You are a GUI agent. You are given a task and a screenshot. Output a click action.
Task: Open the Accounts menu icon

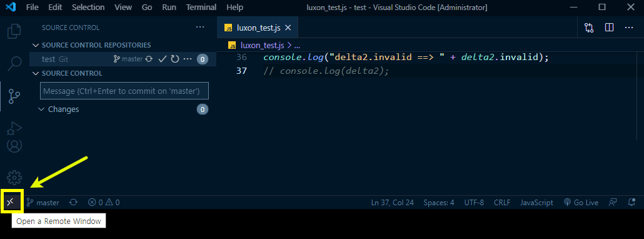14,146
